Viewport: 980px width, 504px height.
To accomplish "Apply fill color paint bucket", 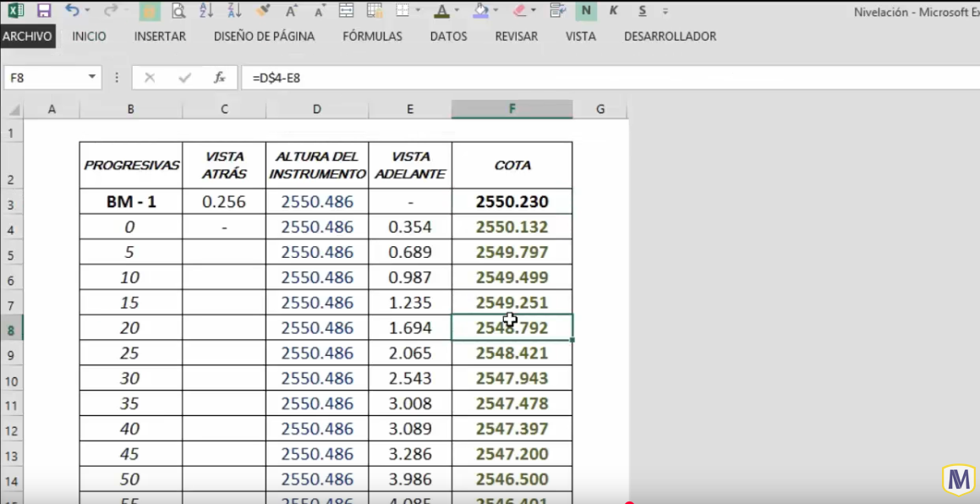I will (480, 10).
